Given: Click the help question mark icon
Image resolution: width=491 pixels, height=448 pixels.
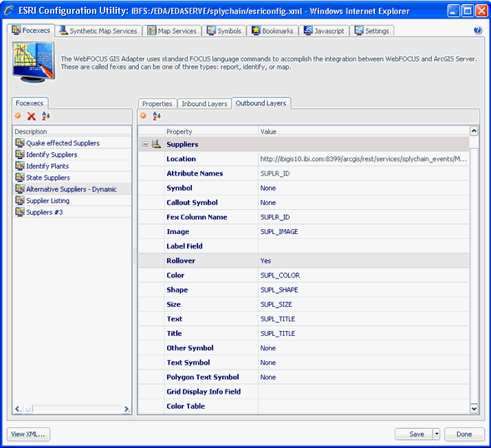Looking at the screenshot, I should click(x=477, y=30).
